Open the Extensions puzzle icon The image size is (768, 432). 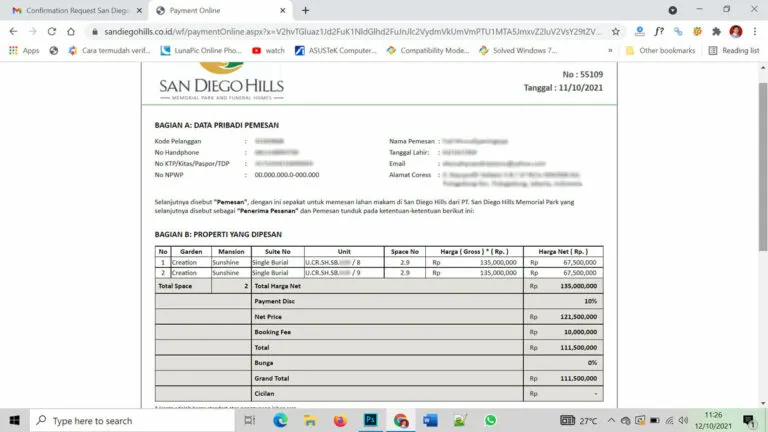click(716, 31)
